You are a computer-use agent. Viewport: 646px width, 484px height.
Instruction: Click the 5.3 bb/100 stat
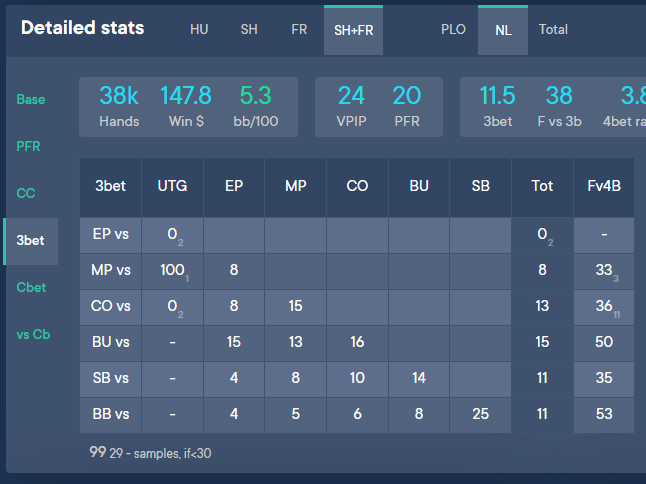point(256,107)
